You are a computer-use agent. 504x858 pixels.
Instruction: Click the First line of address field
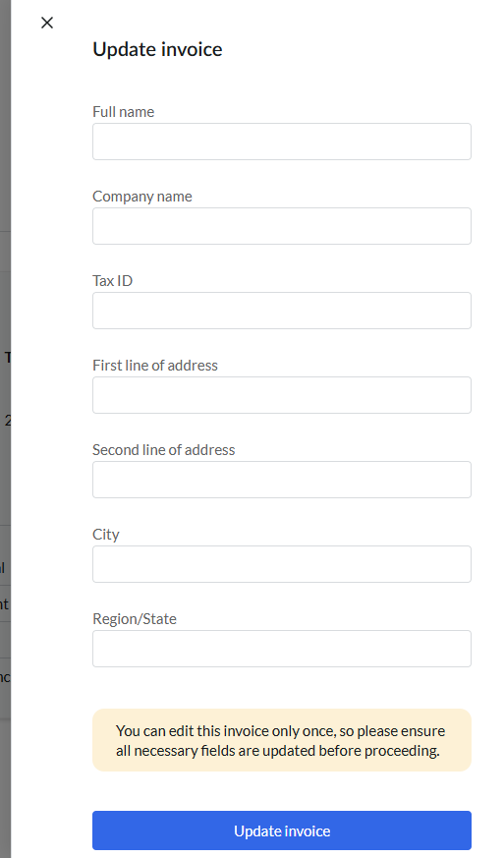(x=282, y=395)
